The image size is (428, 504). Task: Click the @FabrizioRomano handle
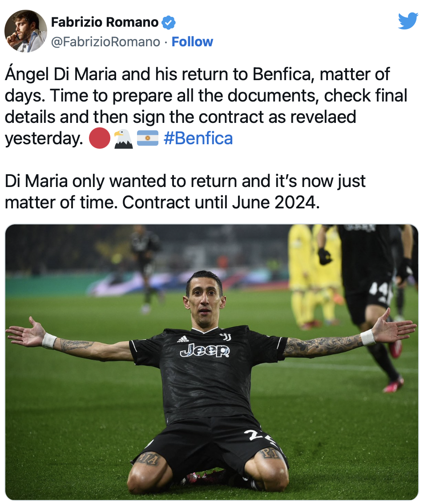click(x=105, y=42)
